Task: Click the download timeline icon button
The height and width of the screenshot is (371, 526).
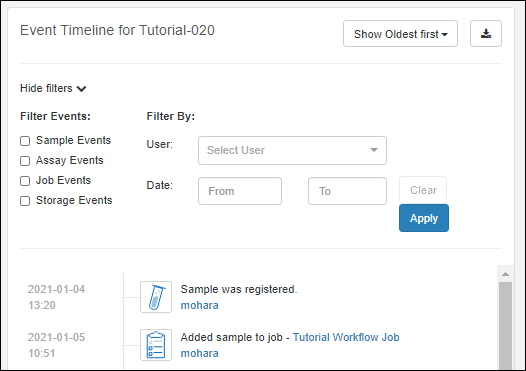Action: (x=486, y=34)
